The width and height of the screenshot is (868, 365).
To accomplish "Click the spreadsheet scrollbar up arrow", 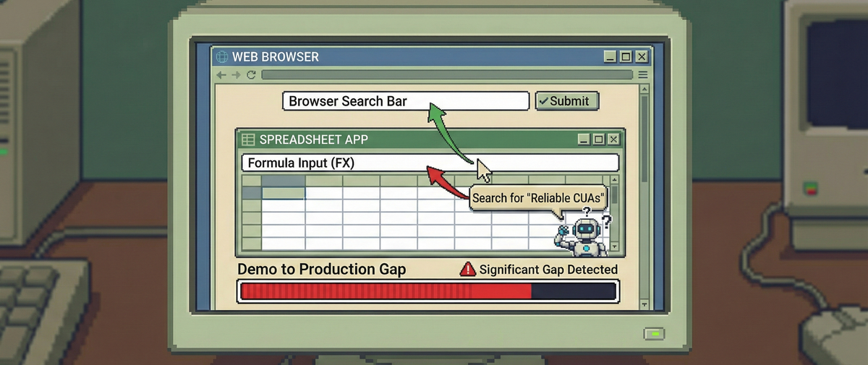I will [x=615, y=180].
